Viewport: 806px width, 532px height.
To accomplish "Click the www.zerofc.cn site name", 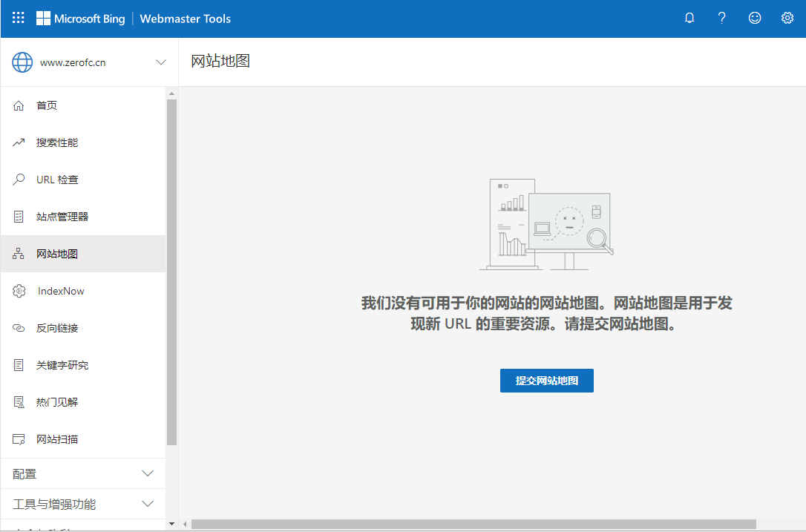I will [x=73, y=63].
